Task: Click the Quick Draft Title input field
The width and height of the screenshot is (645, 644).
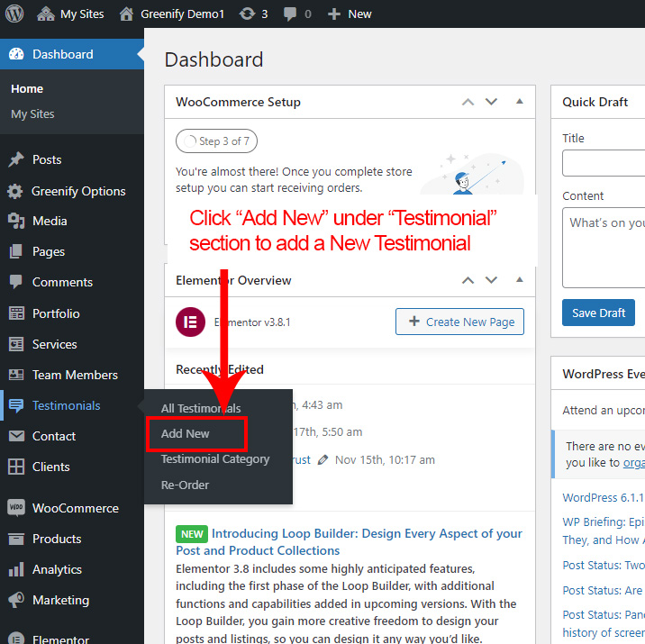Action: (604, 163)
